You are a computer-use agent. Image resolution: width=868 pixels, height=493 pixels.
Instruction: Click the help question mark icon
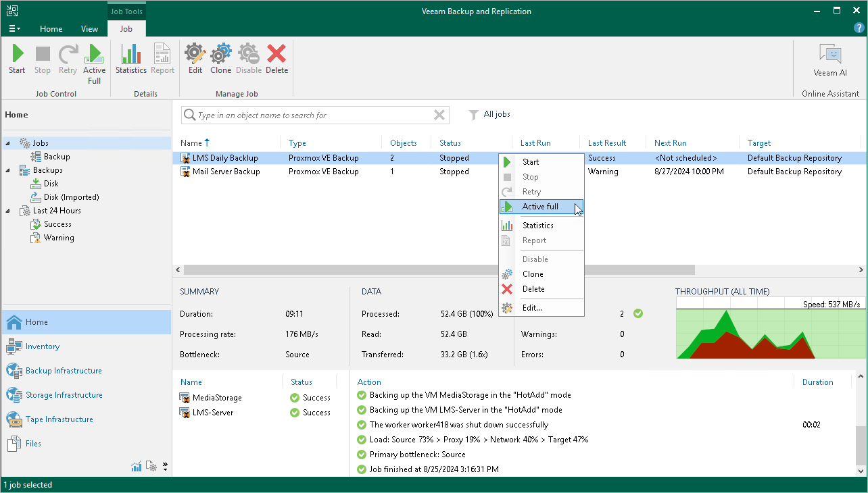coord(859,28)
